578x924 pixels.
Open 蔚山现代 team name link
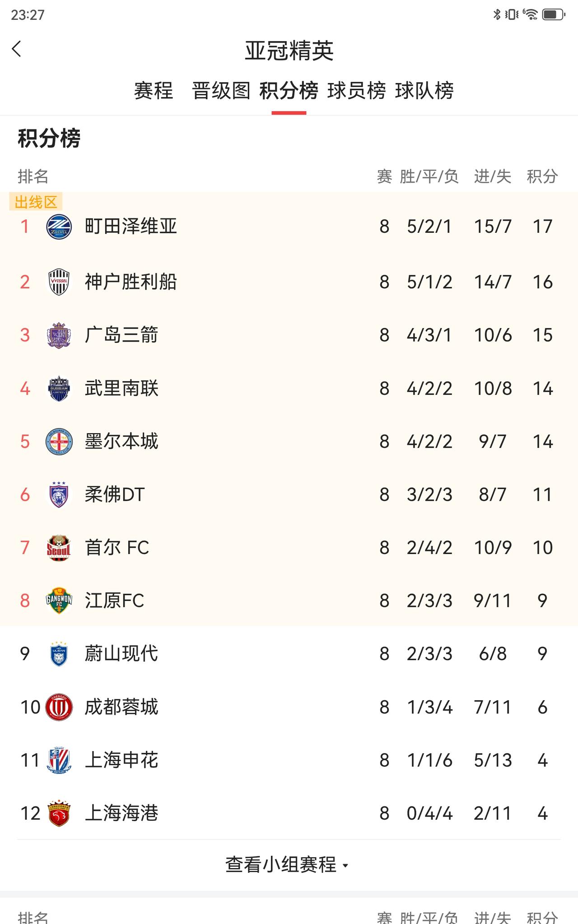pyautogui.click(x=121, y=654)
